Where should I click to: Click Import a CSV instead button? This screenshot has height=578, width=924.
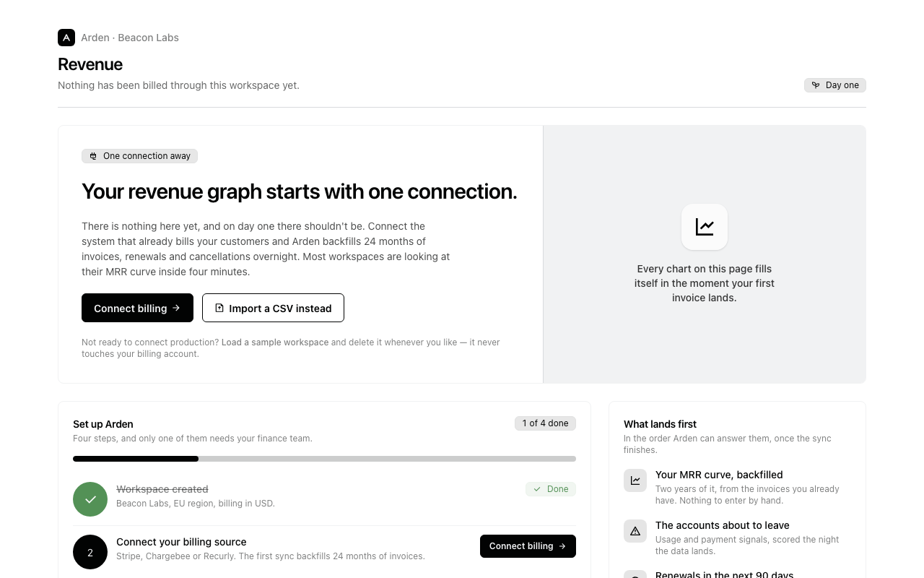[x=273, y=308]
